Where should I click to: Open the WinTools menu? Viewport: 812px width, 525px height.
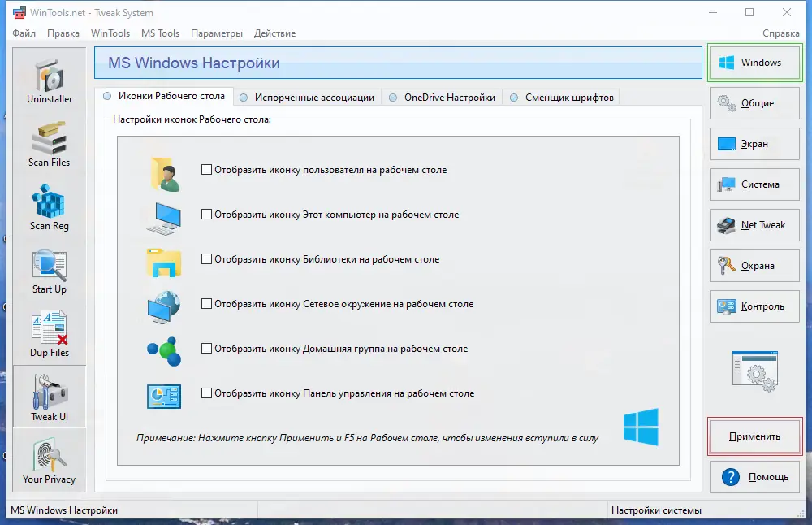[110, 33]
